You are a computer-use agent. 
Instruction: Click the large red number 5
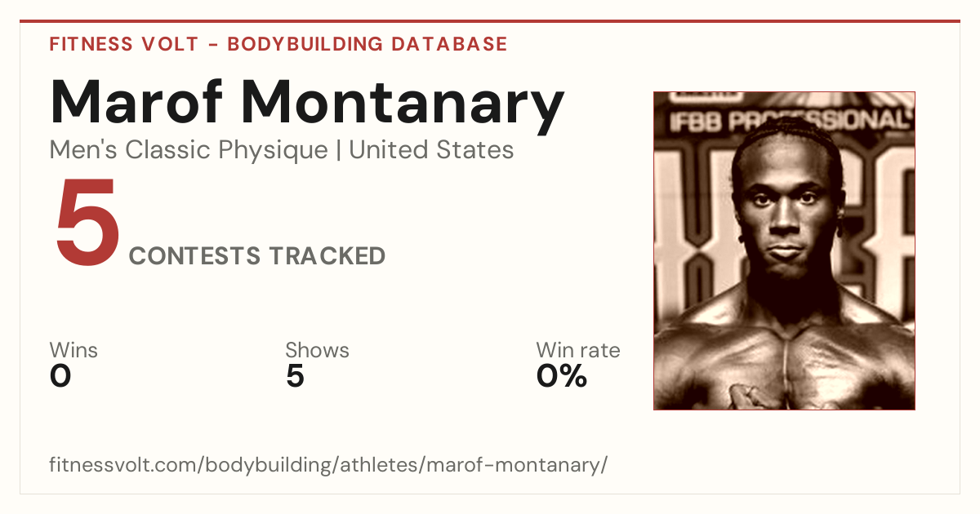87,224
